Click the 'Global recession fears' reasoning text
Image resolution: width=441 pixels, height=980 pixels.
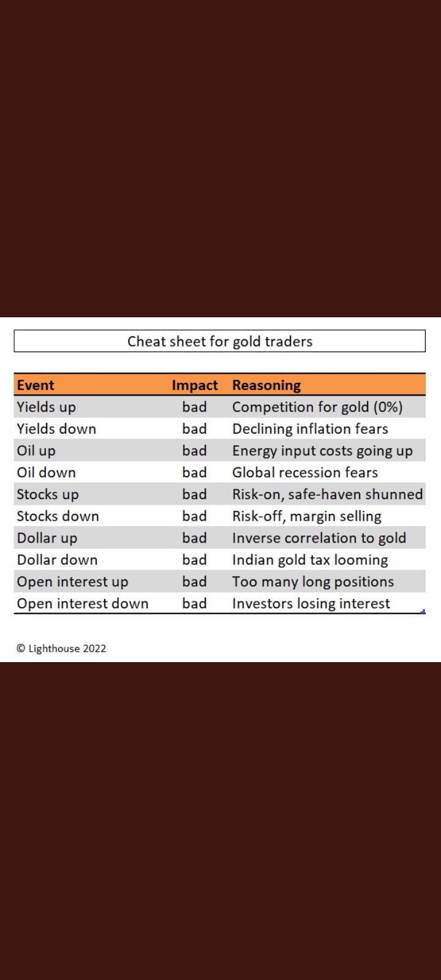[x=305, y=473]
